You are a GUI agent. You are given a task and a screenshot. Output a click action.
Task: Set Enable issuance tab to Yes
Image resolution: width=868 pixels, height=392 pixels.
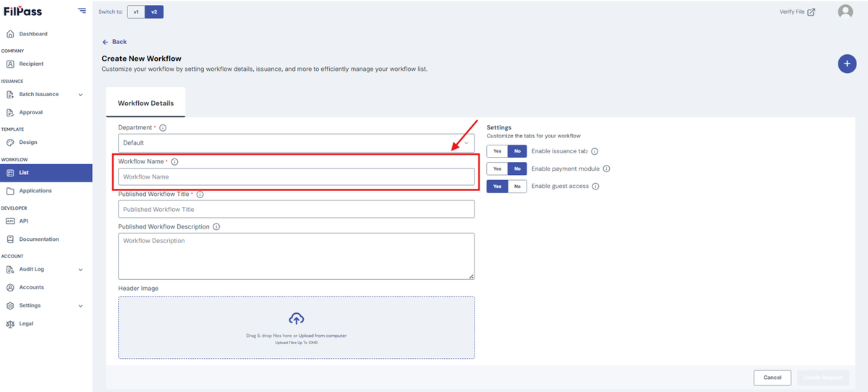[x=497, y=151]
